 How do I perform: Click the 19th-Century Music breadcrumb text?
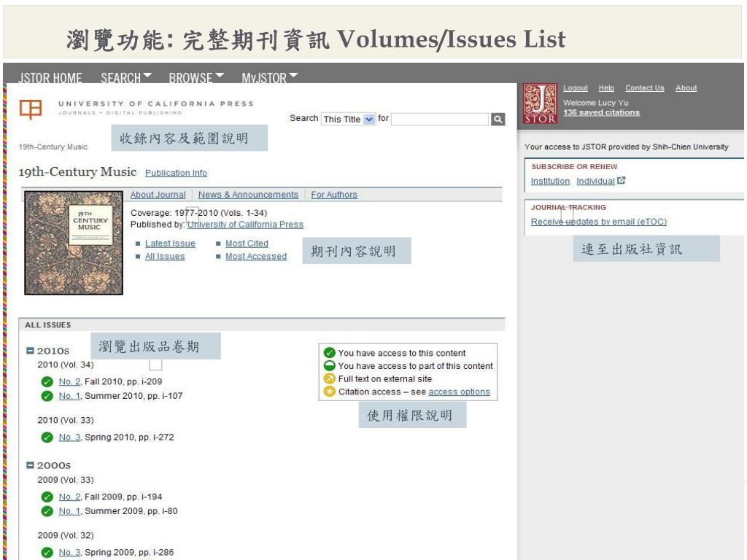coord(53,147)
